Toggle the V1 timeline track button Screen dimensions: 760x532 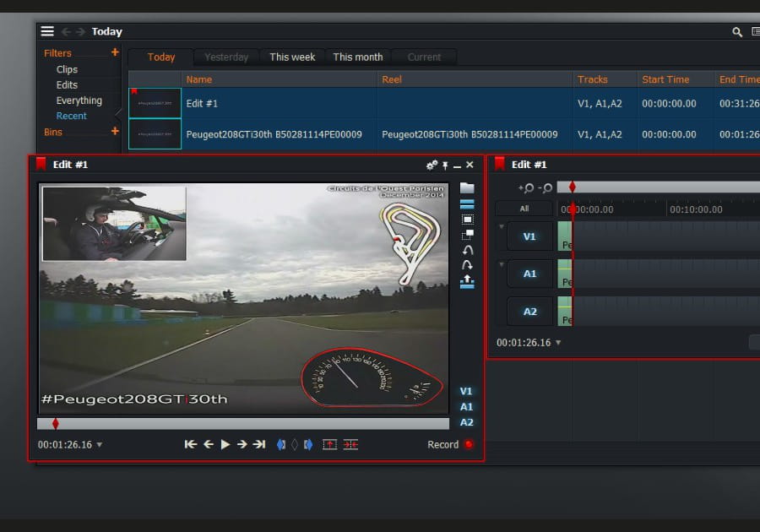529,236
